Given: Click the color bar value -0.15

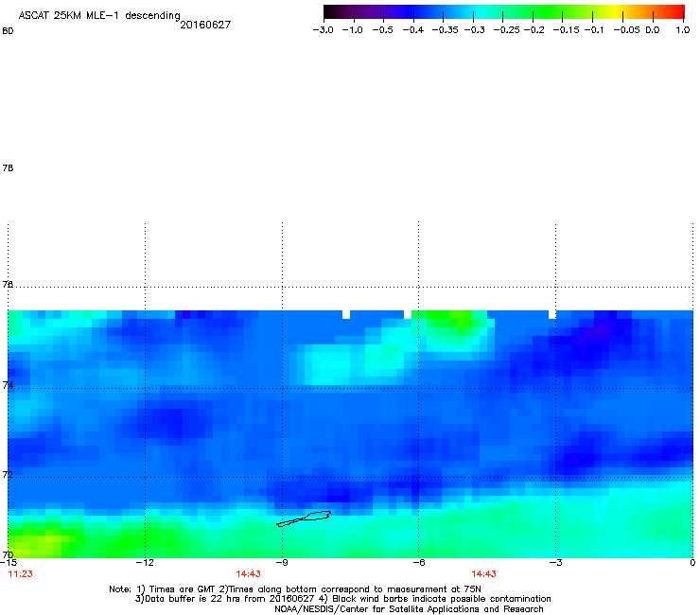Looking at the screenshot, I should point(566,30).
